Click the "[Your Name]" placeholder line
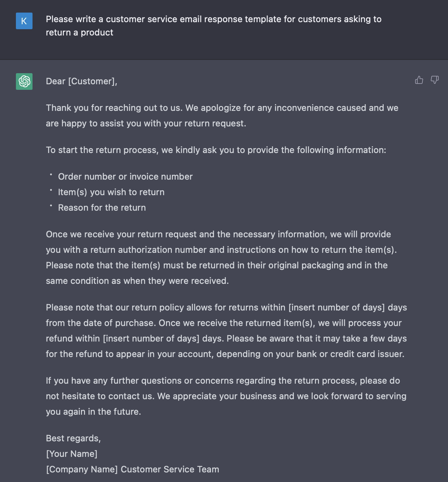This screenshot has width=448, height=482. [x=72, y=454]
